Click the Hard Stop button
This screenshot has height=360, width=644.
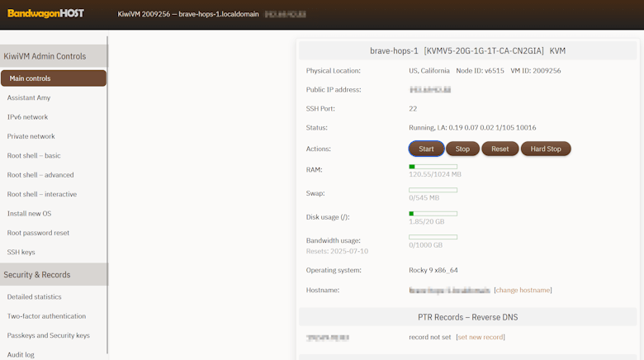tap(546, 149)
